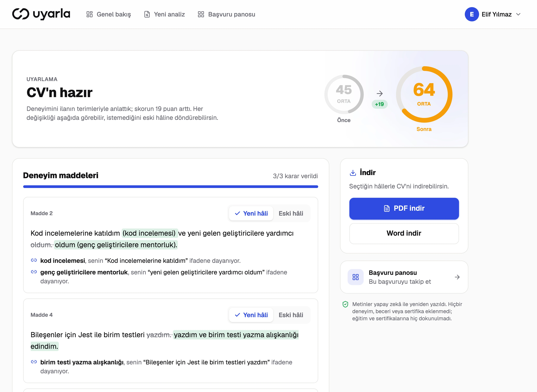Image resolution: width=537 pixels, height=392 pixels.
Task: Go to Yeni analiz
Action: tap(164, 14)
